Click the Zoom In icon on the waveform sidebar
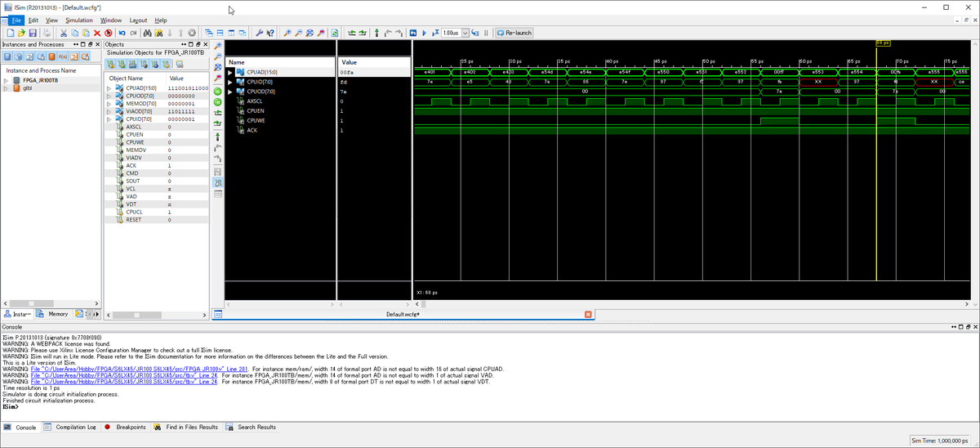980x448 pixels. tap(218, 45)
